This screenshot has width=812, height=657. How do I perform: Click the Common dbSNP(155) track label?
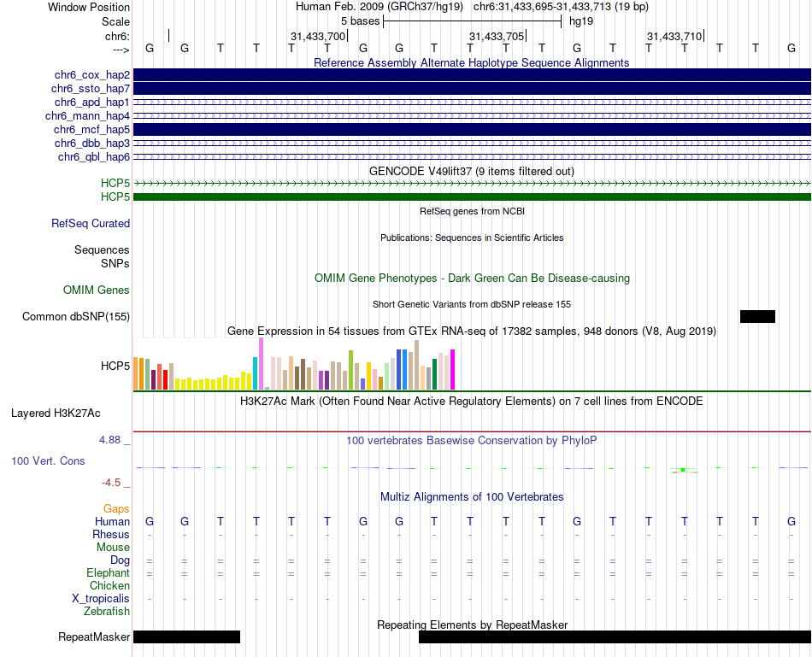[76, 316]
